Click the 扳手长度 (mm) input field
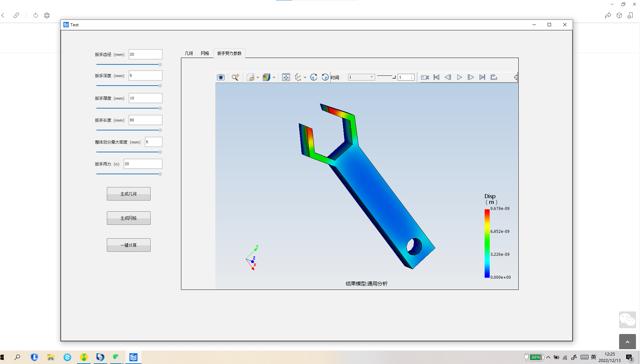 coord(146,120)
